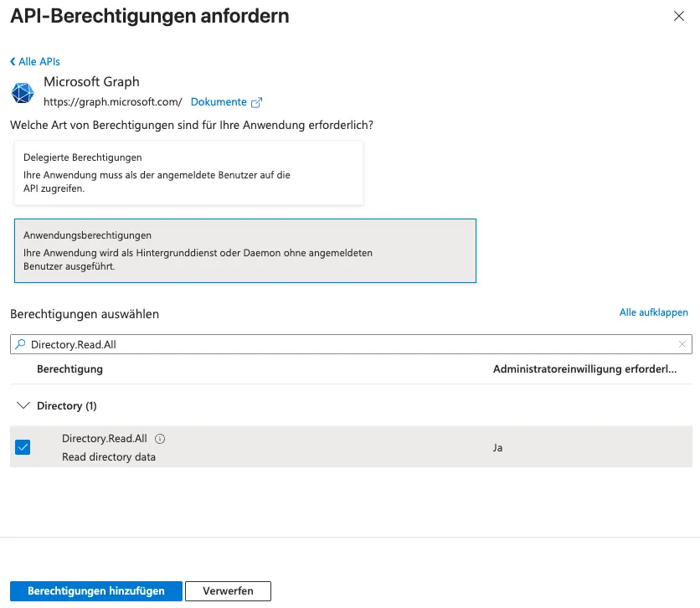The image size is (700, 608).
Task: Open the Dokumente link
Action: point(219,102)
